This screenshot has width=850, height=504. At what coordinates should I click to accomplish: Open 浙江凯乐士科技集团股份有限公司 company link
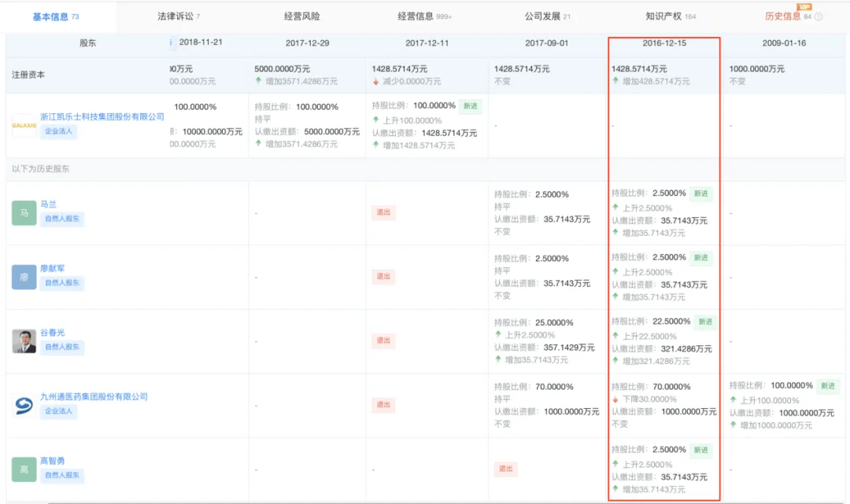click(102, 116)
